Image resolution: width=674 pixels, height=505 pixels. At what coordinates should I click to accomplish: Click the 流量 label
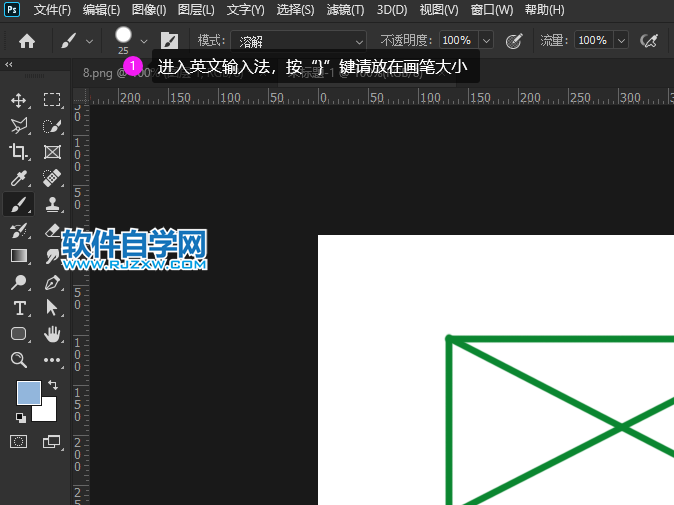pos(554,41)
